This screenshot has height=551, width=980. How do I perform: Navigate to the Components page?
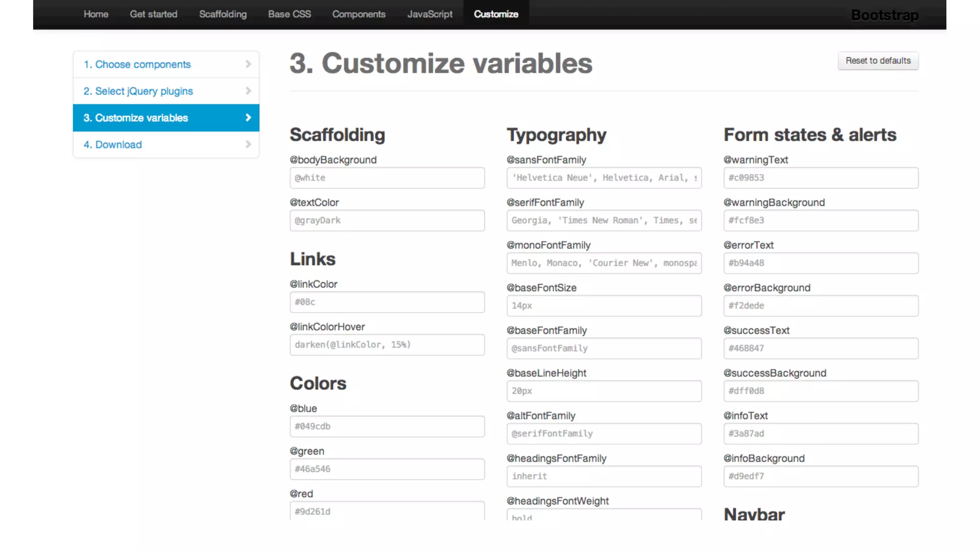tap(359, 14)
